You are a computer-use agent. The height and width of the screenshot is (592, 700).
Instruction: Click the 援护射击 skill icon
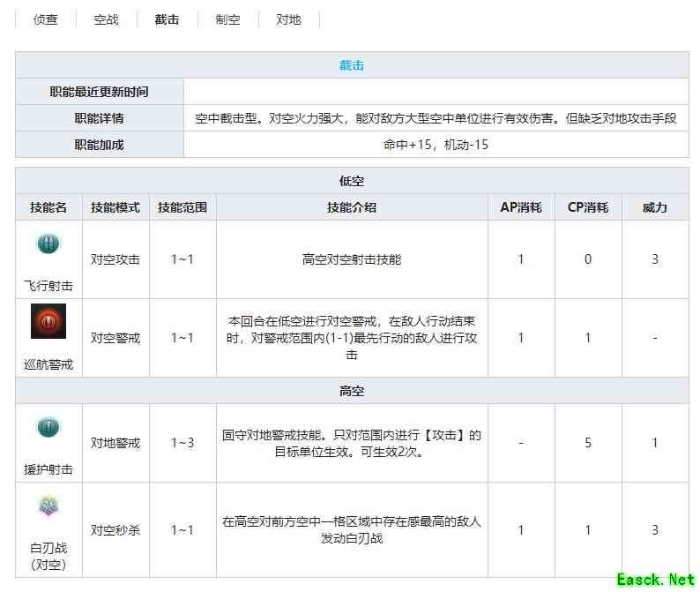[x=48, y=428]
